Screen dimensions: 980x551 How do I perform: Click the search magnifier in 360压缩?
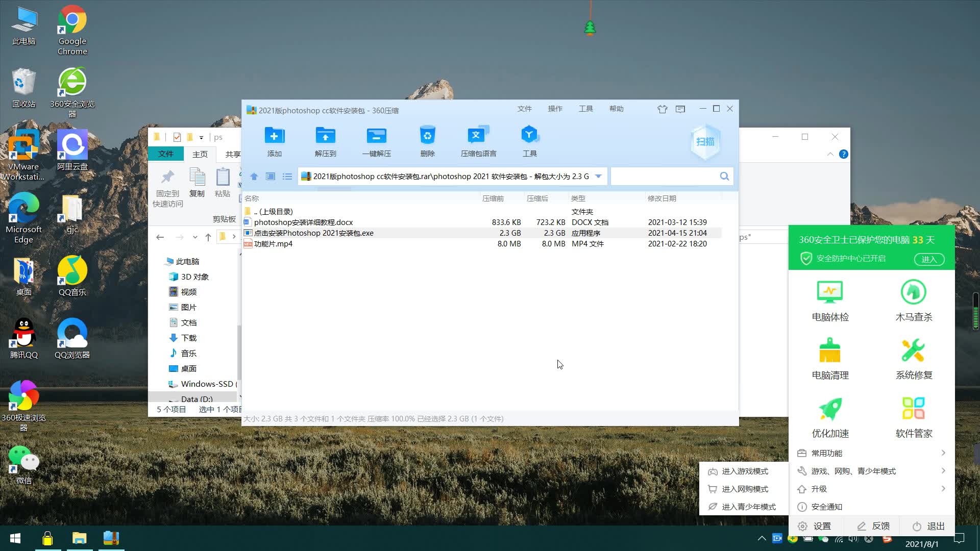(724, 177)
